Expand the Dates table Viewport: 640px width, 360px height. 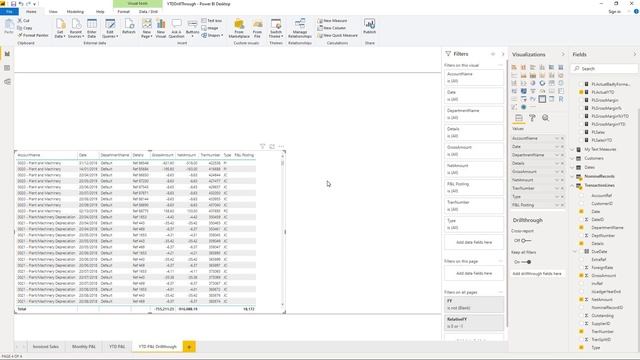[x=573, y=167]
